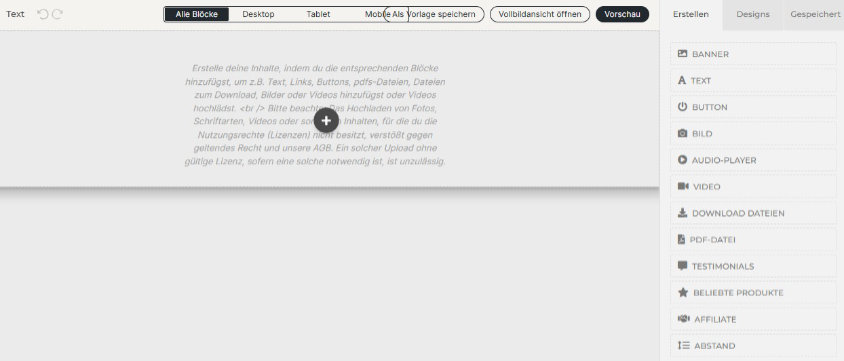
Task: Click the redo arrow icon
Action: coord(58,14)
